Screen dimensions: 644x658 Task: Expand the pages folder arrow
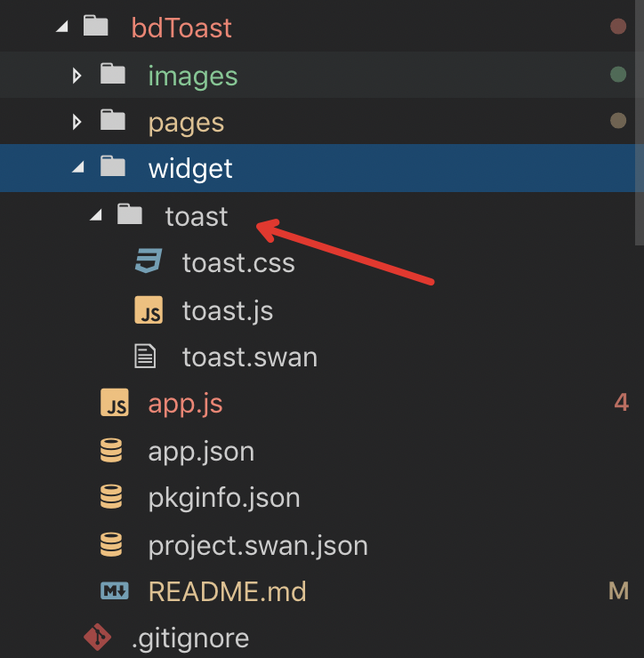pos(77,121)
